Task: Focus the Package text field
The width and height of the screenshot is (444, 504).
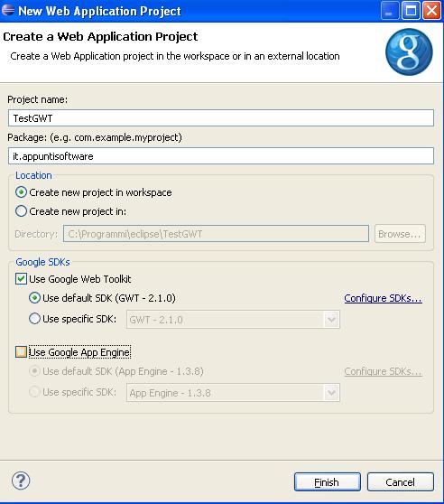Action: 221,156
